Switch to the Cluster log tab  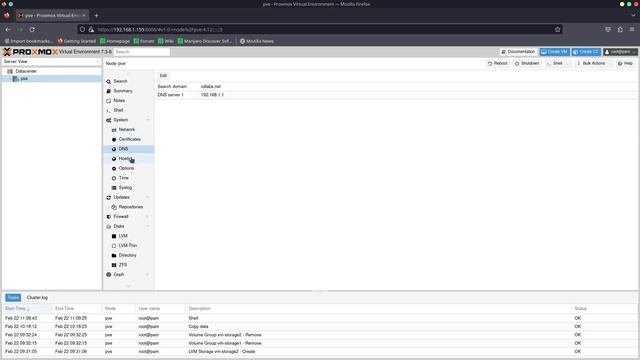click(37, 298)
